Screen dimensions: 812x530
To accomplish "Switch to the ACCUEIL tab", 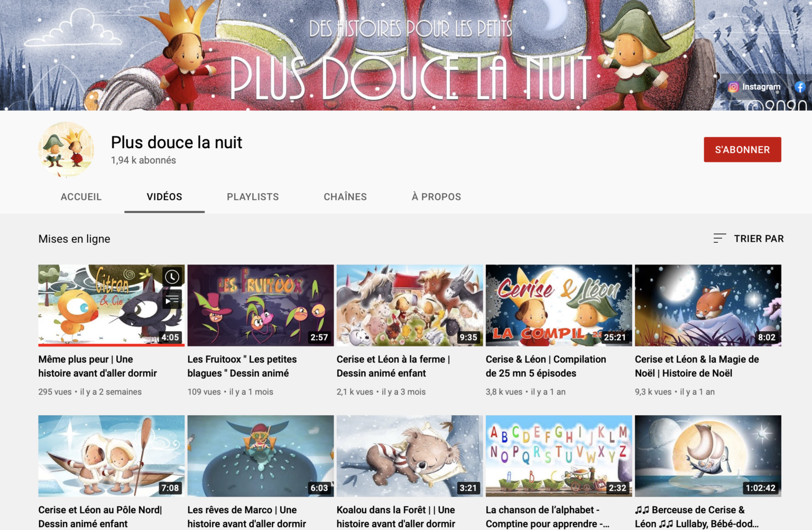I will coord(81,197).
